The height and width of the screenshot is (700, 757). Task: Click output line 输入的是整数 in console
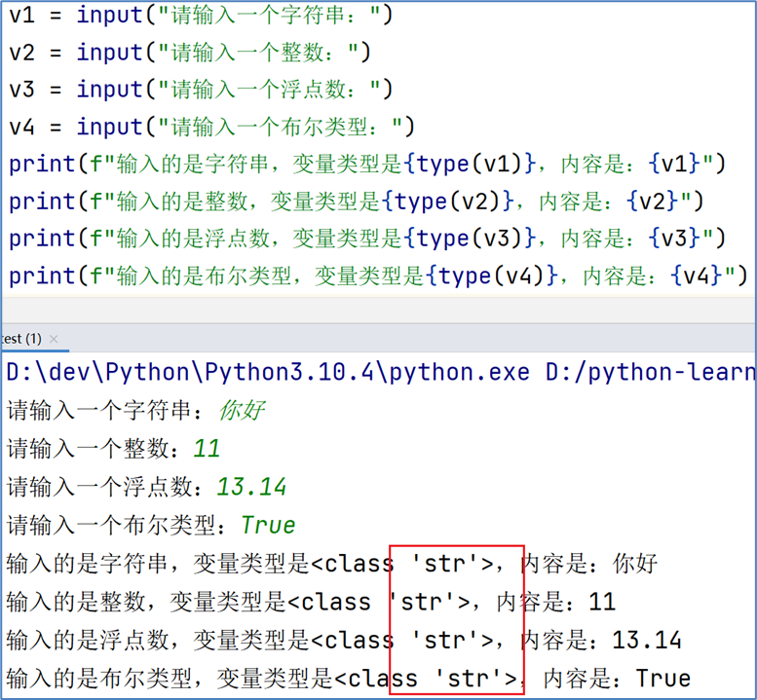pos(311,602)
